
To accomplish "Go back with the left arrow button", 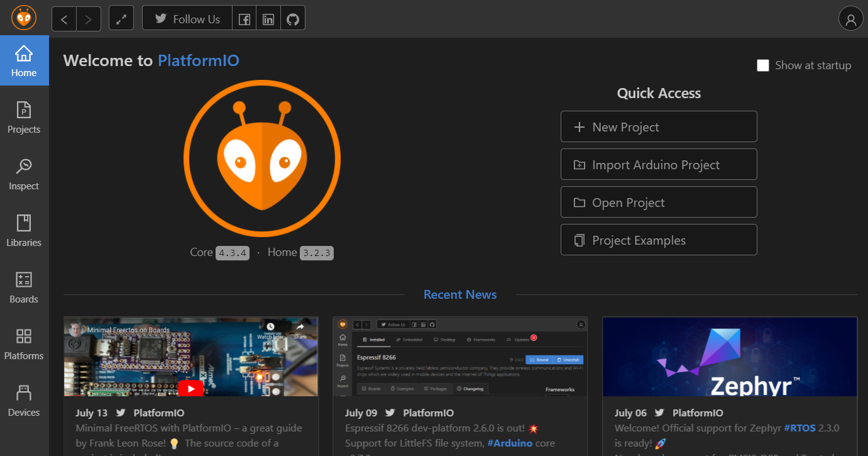I will pos(64,19).
